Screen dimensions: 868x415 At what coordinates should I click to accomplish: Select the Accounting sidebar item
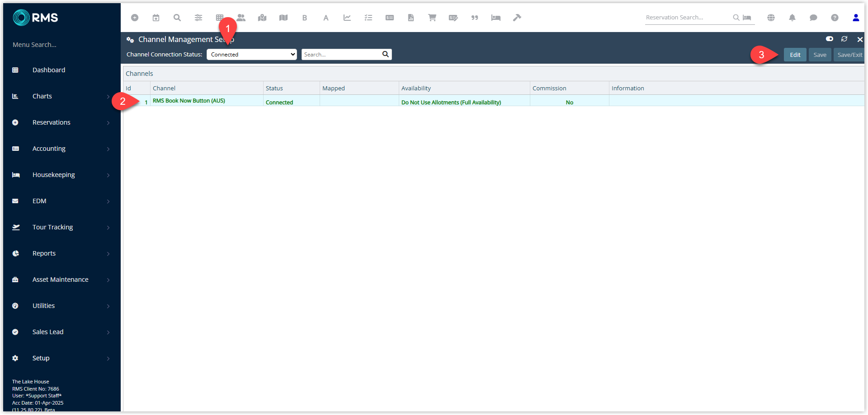(x=49, y=149)
